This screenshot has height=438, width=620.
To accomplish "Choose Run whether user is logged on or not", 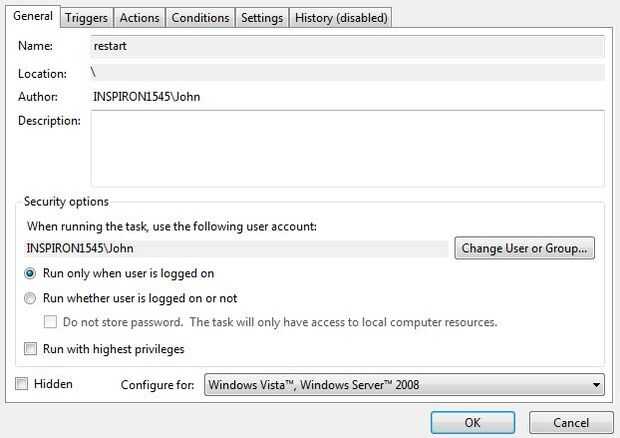I will coord(31,298).
